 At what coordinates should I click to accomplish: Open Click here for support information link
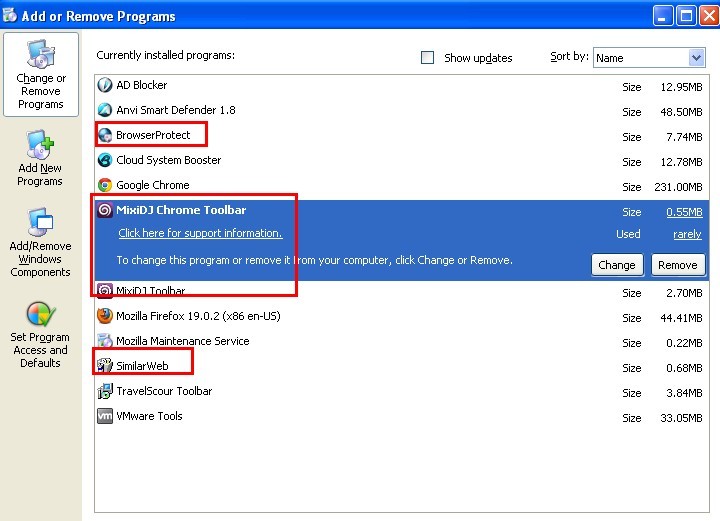point(200,233)
